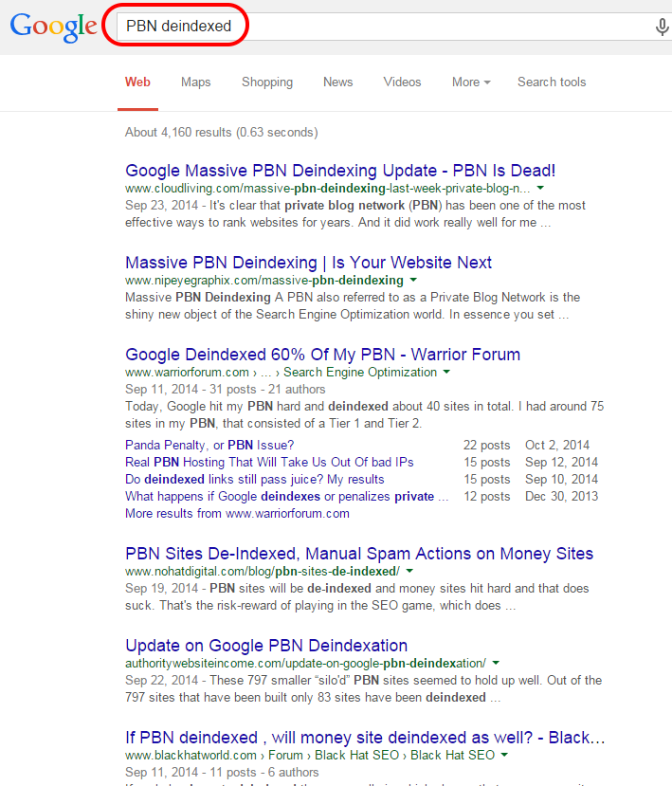
Task: Open Do deindexed links still pass juice sublink
Action: [255, 479]
